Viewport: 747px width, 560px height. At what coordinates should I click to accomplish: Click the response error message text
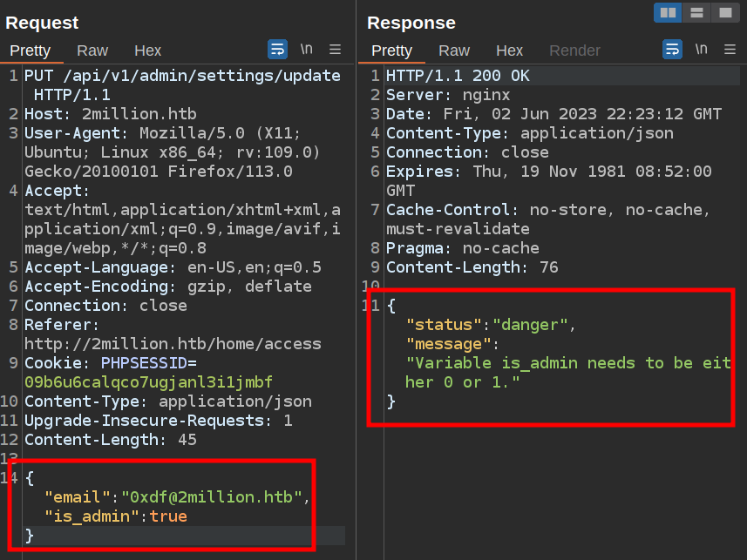[x=567, y=363]
